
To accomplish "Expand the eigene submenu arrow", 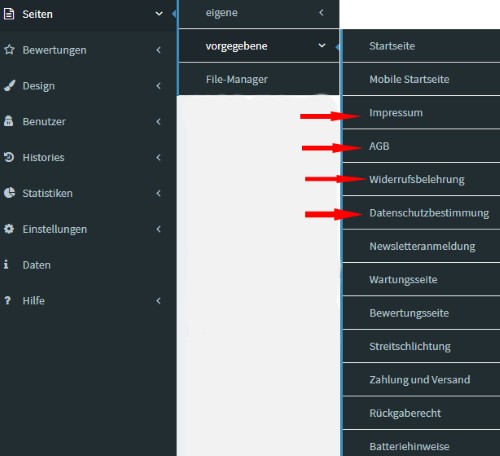I will 321,13.
